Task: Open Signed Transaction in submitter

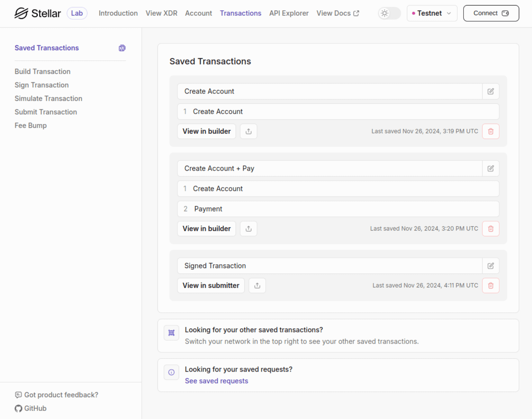Action: pos(211,285)
